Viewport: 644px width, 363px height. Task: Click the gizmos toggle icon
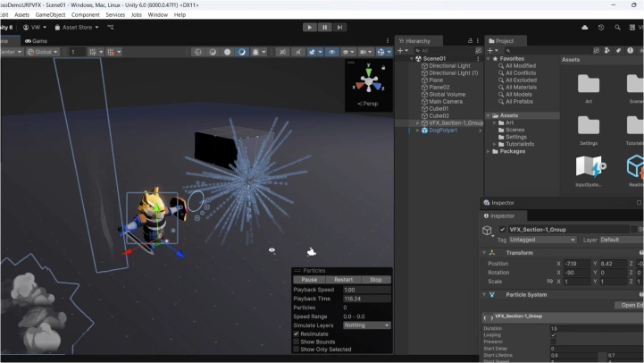pyautogui.click(x=381, y=52)
